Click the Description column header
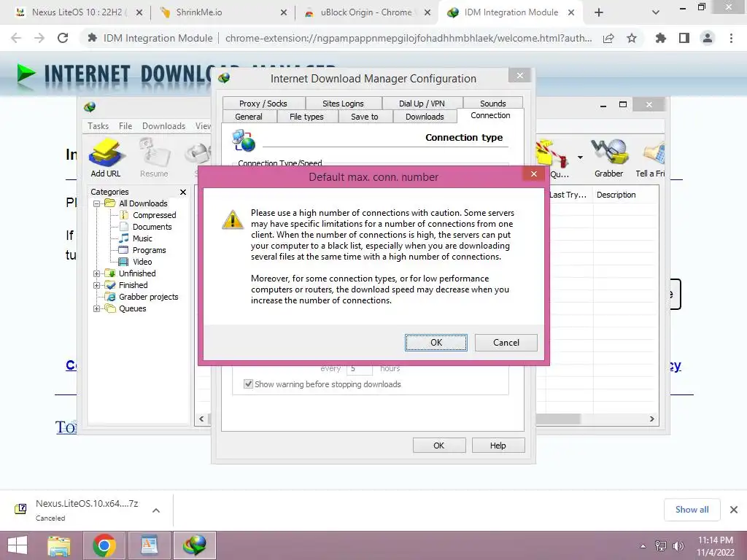The width and height of the screenshot is (747, 560). pyautogui.click(x=616, y=195)
